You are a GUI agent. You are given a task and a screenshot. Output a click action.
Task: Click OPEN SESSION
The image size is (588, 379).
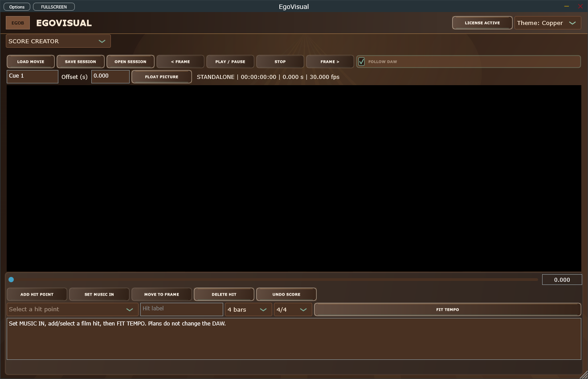pyautogui.click(x=131, y=62)
